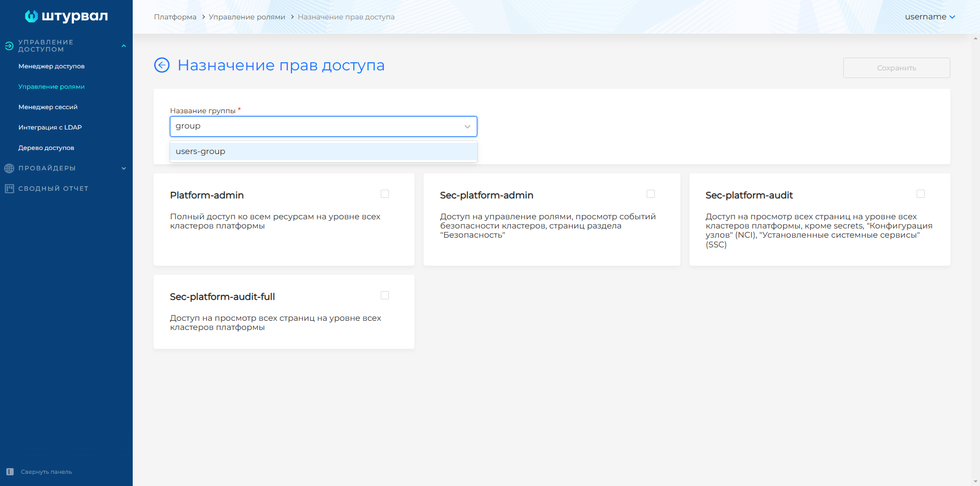Click the Сводный отчет board icon
Image resolution: width=980 pixels, height=486 pixels.
click(9, 189)
